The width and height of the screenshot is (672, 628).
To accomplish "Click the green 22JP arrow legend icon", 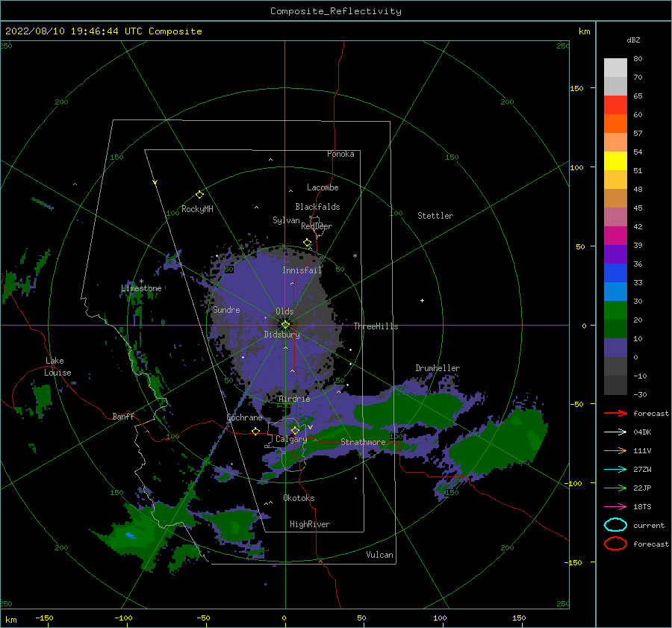I will 615,488.
